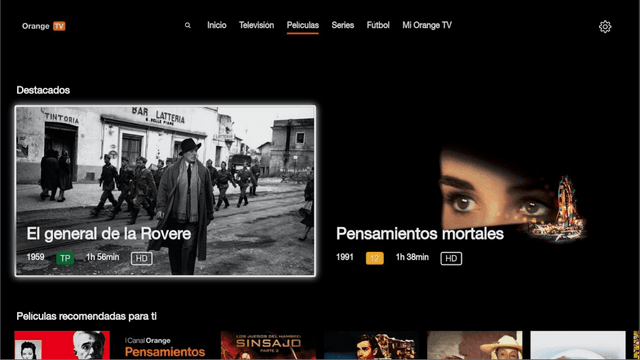Viewport: 640px width, 360px height.
Task: Click Películas recomendadas para ti heading
Action: tap(86, 316)
